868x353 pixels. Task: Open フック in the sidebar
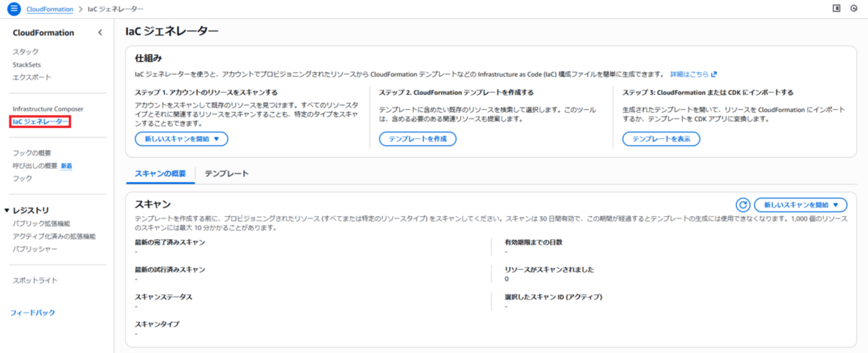click(x=22, y=178)
